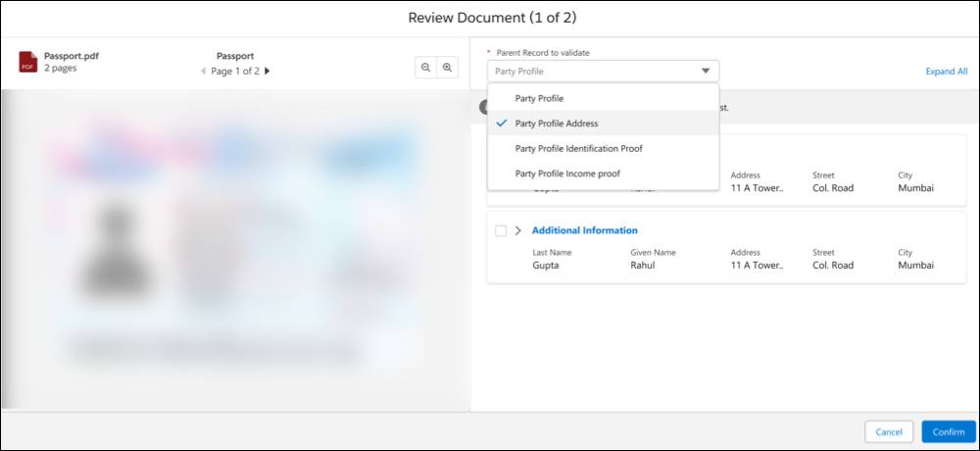
Task: Click Col. Road in Additional Information row
Action: pyautogui.click(x=833, y=266)
